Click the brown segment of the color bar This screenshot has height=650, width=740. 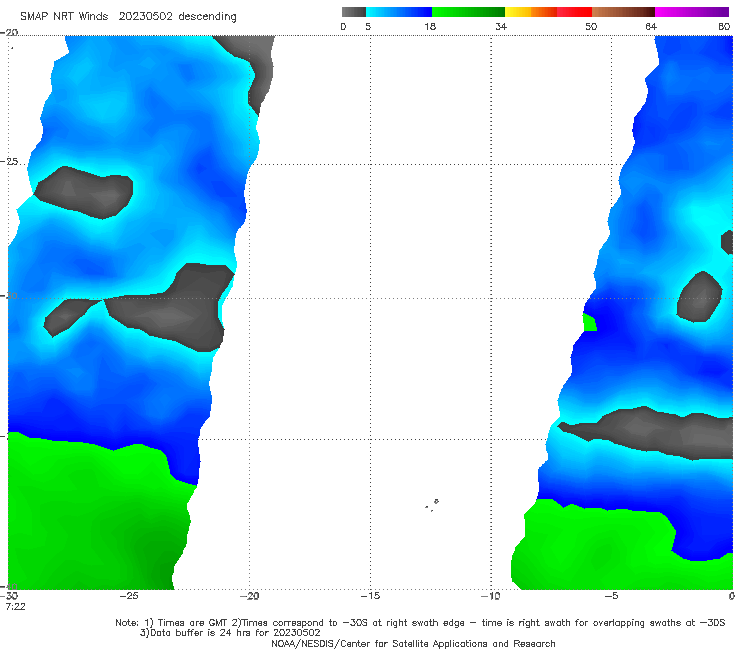tap(623, 12)
